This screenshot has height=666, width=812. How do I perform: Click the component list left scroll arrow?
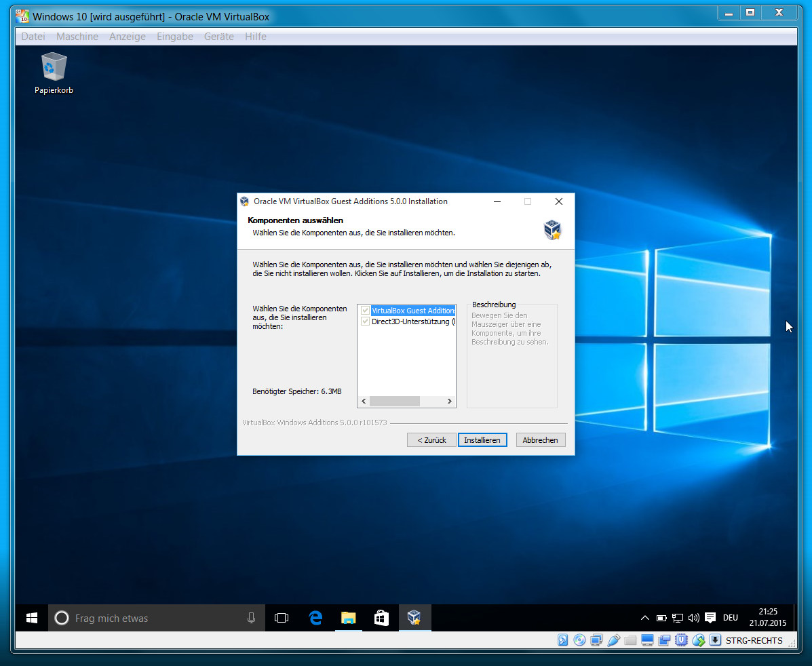[364, 401]
